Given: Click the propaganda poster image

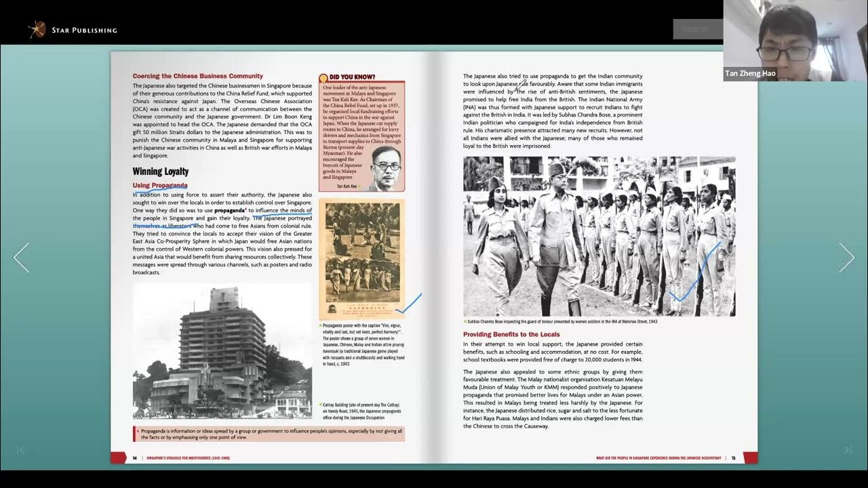Looking at the screenshot, I should point(362,259).
